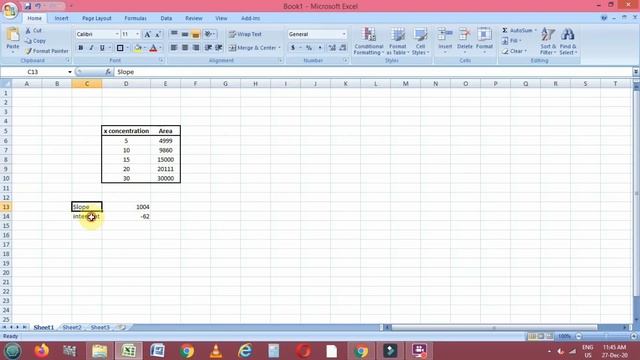Click the Office Button orb

[10, 10]
